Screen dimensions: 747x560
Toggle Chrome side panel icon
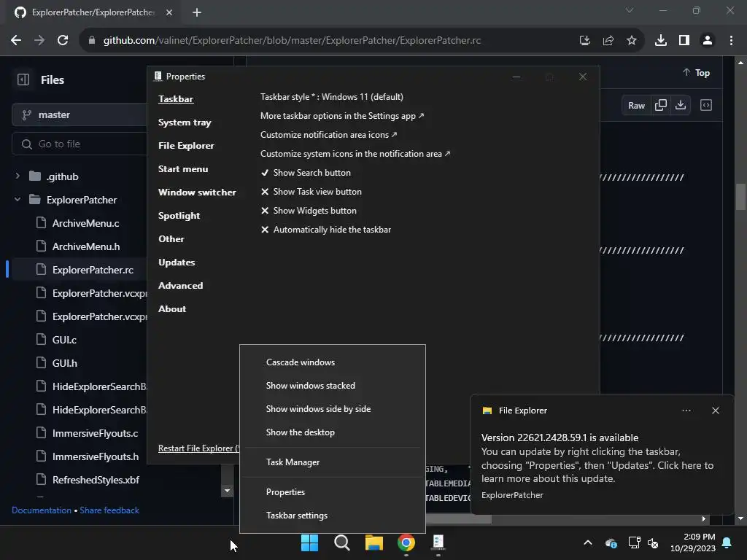click(684, 41)
